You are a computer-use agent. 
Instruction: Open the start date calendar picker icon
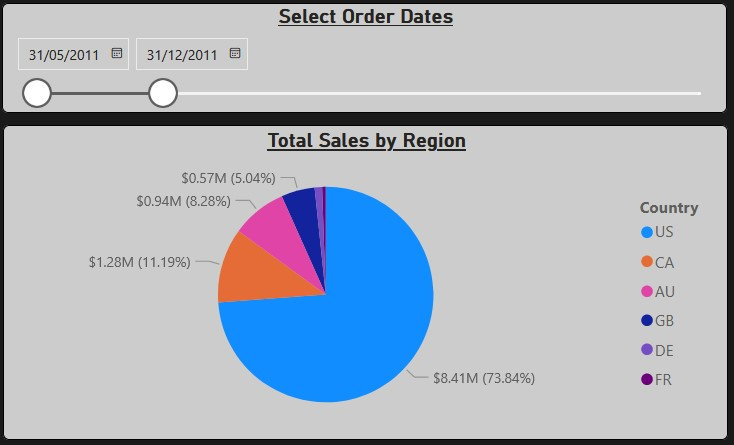[117, 54]
